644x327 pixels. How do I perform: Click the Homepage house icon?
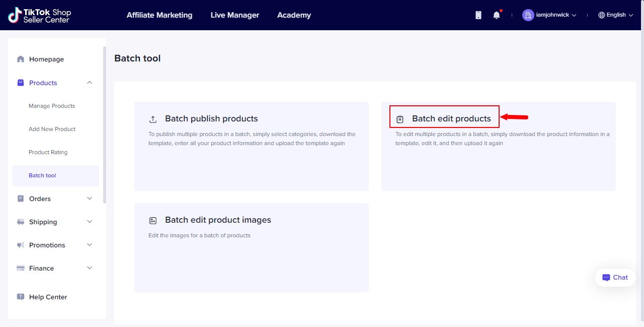[21, 59]
